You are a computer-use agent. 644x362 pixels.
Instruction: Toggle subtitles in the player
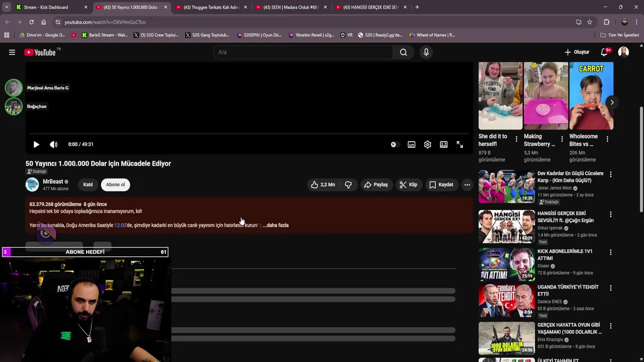[412, 144]
